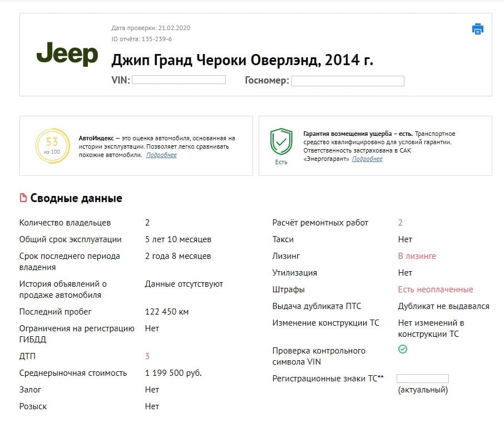Click the Расчёт ремонтных работ label
Image resolution: width=504 pixels, height=422 pixels.
(320, 223)
